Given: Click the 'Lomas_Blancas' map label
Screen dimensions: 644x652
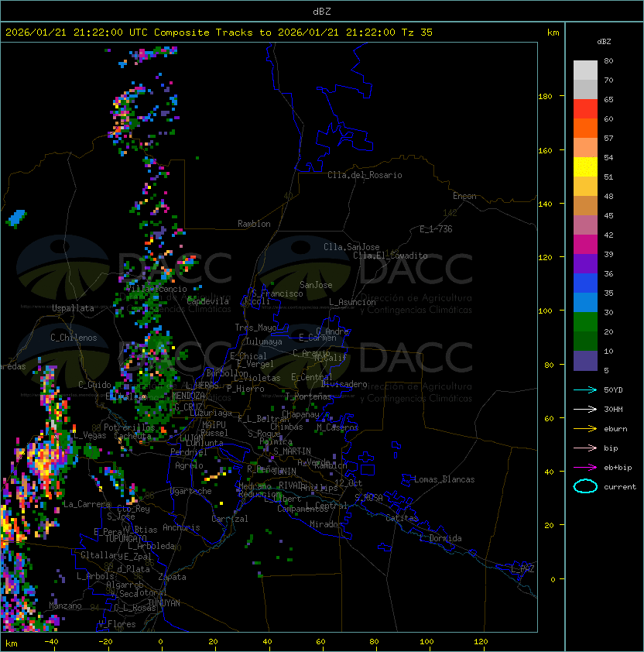Looking at the screenshot, I should point(444,479).
